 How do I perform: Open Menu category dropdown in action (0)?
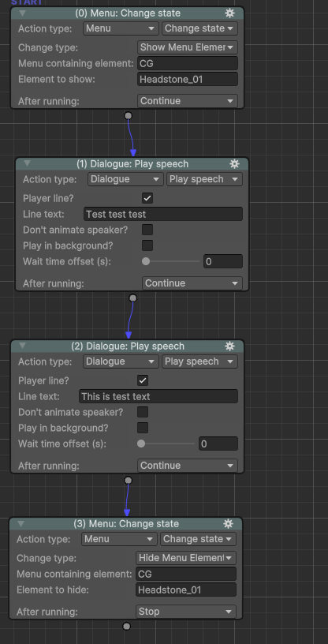pyautogui.click(x=121, y=28)
